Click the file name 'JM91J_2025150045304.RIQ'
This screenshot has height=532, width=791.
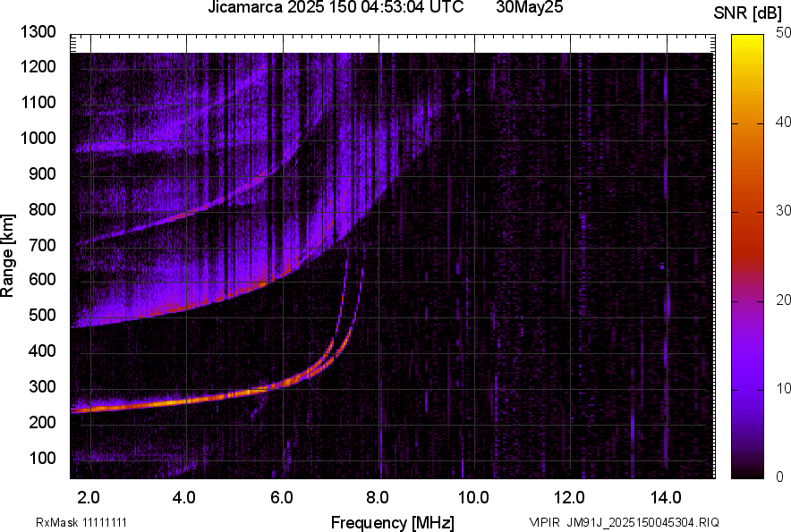(x=642, y=522)
